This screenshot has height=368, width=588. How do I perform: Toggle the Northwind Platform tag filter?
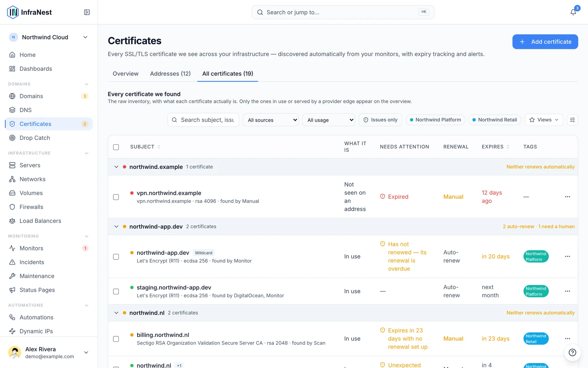(435, 120)
